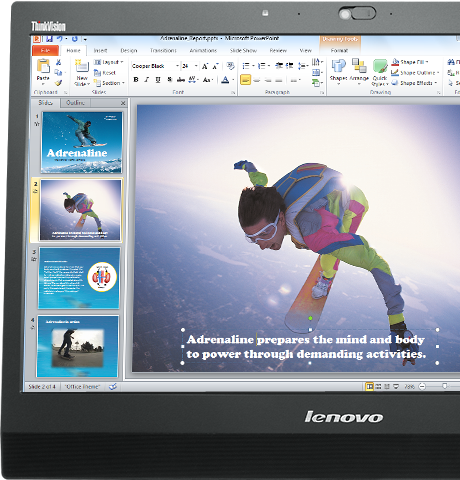Customize Quick Access Toolbar dropdown
460x480 pixels.
(85, 39)
